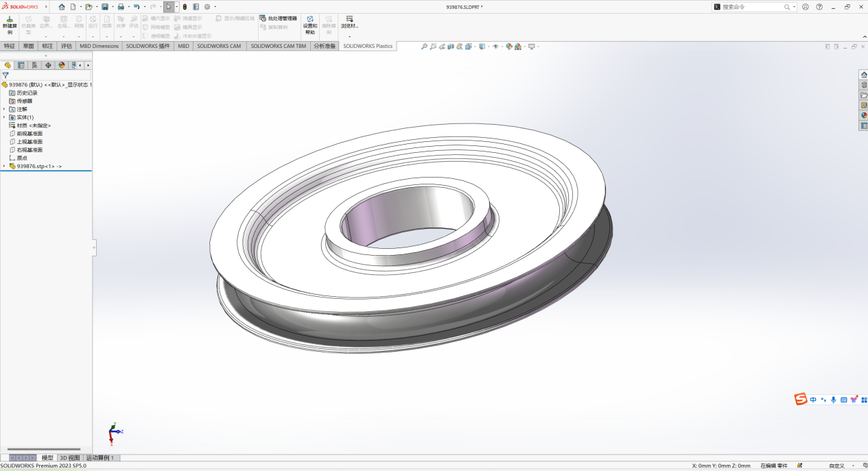Open the 批处理管理器 batch manager
This screenshot has width=868, height=471.
279,19
